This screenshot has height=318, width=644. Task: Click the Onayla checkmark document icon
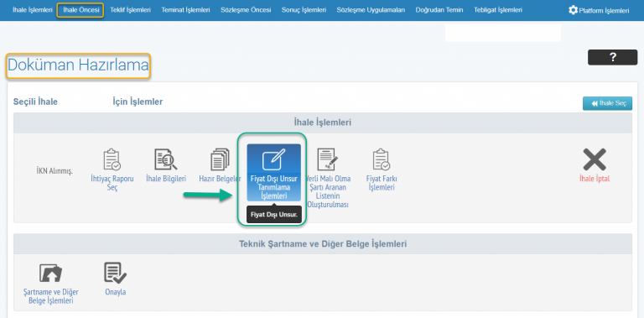pyautogui.click(x=116, y=274)
